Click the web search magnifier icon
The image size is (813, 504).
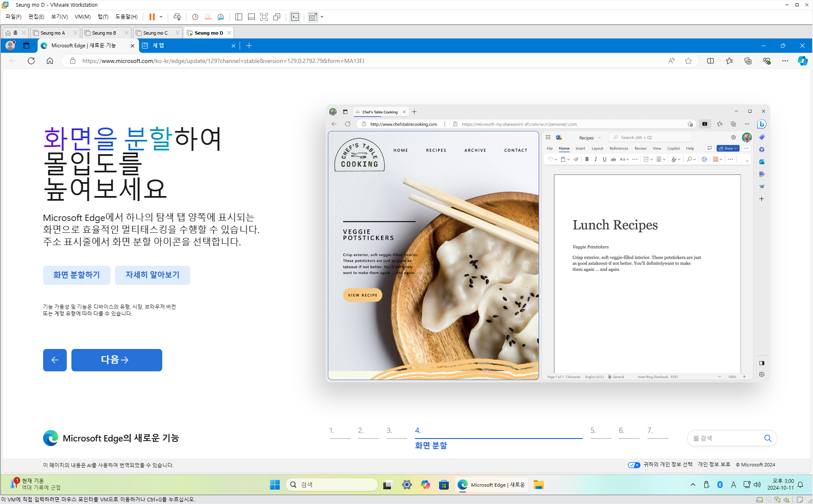[768, 439]
